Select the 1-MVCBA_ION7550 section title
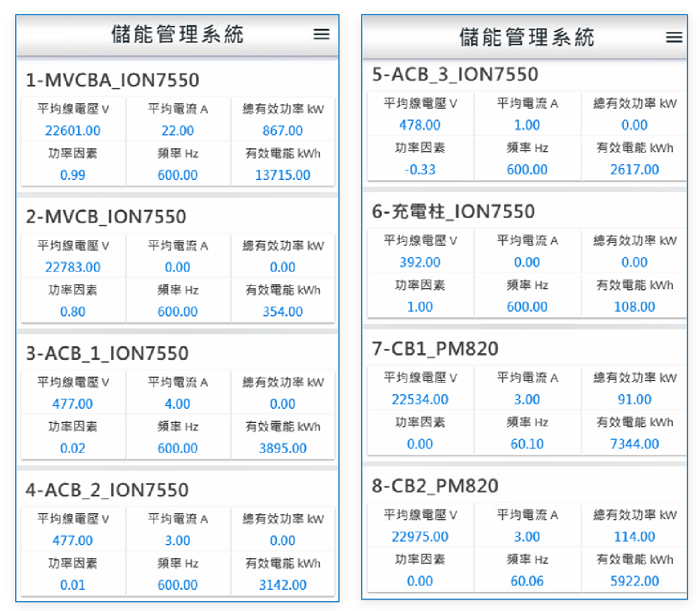This screenshot has width=700, height=611. (113, 80)
